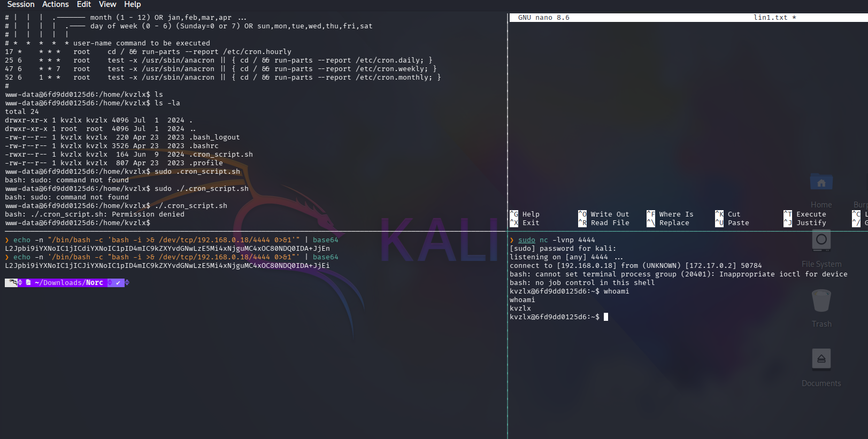This screenshot has height=439, width=868.
Task: Open the Session menu
Action: click(x=21, y=4)
